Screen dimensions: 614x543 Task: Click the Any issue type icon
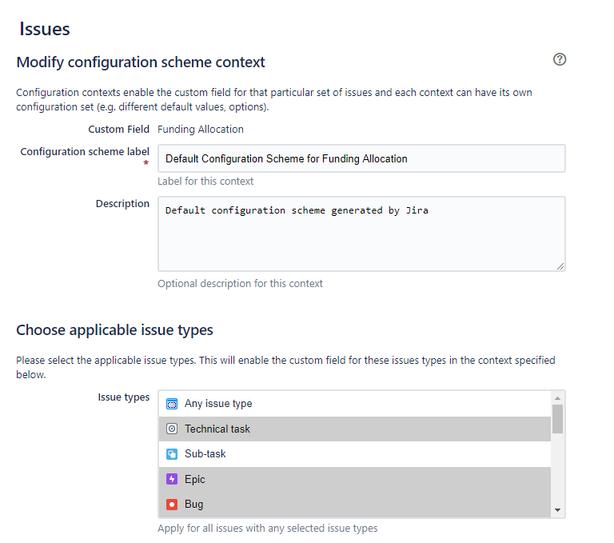tap(172, 404)
